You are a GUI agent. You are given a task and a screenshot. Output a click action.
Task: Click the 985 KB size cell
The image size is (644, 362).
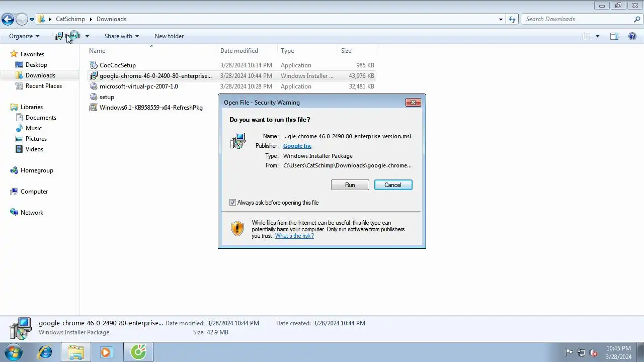[365, 65]
